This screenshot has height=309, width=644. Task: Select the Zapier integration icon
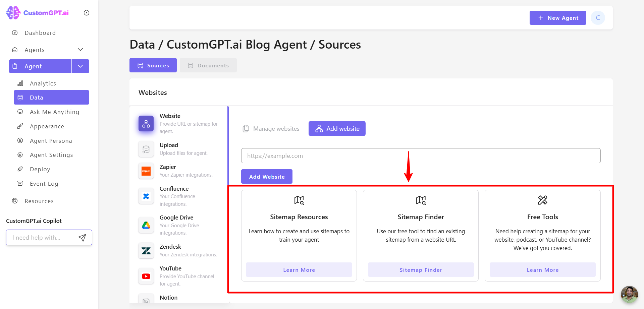pyautogui.click(x=146, y=171)
